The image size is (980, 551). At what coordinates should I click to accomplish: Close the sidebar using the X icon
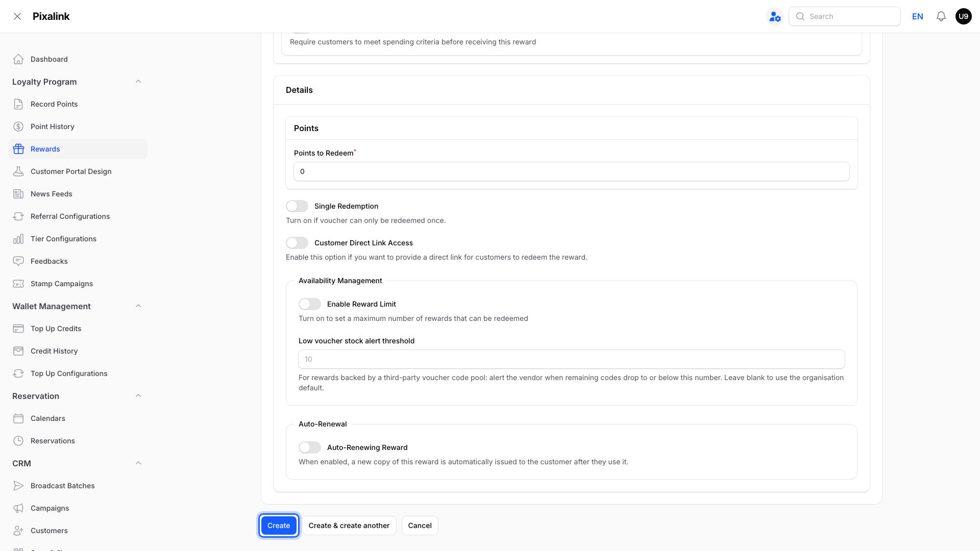coord(17,16)
